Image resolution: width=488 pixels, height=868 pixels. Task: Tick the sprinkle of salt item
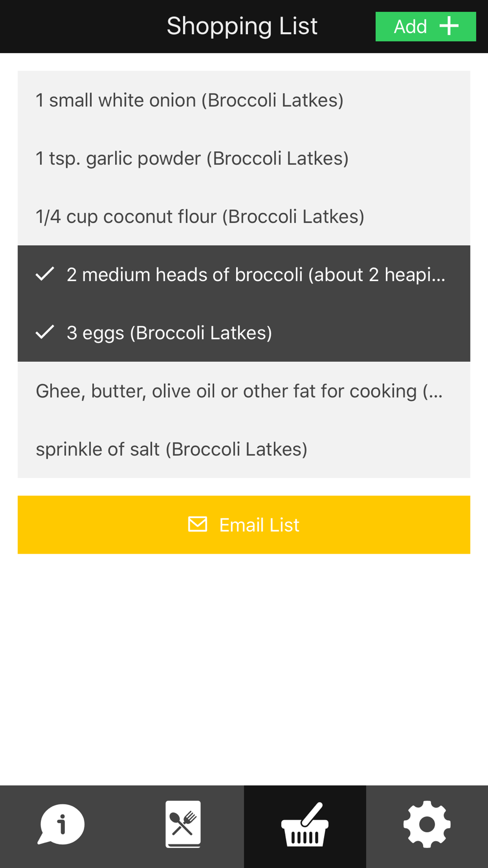(x=171, y=449)
